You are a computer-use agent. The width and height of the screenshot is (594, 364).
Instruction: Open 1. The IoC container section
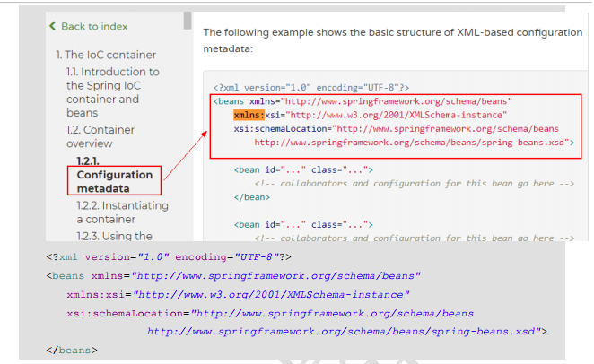coord(106,55)
